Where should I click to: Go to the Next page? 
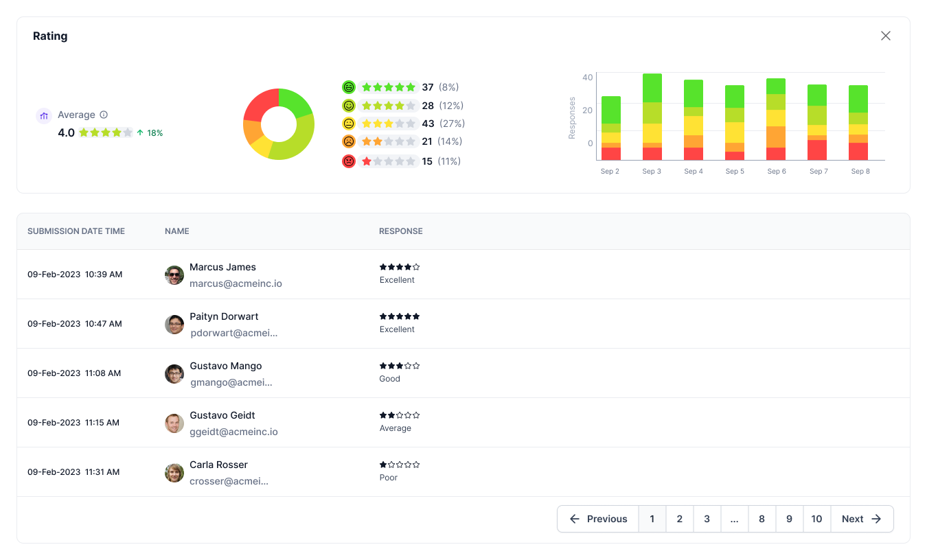[x=862, y=519]
